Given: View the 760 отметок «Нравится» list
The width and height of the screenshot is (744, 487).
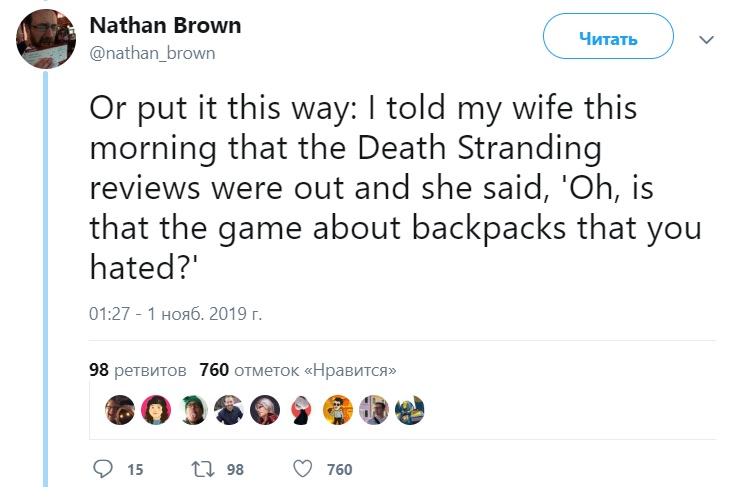Looking at the screenshot, I should click(x=298, y=369).
